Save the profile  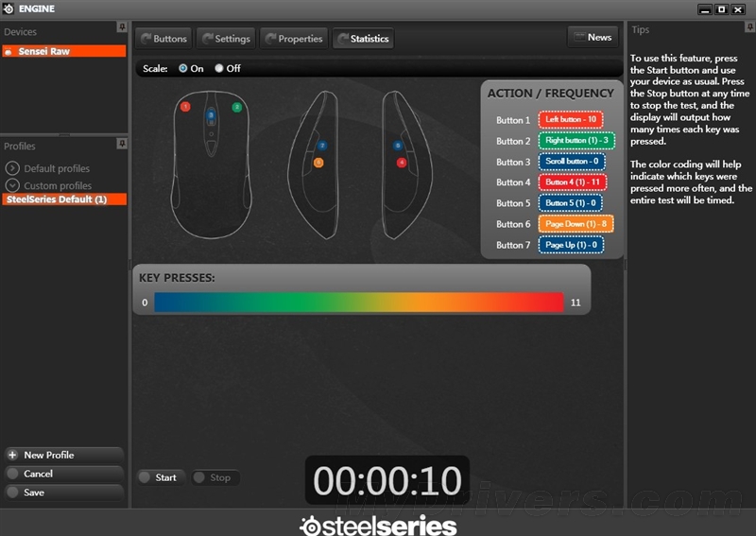click(x=64, y=493)
